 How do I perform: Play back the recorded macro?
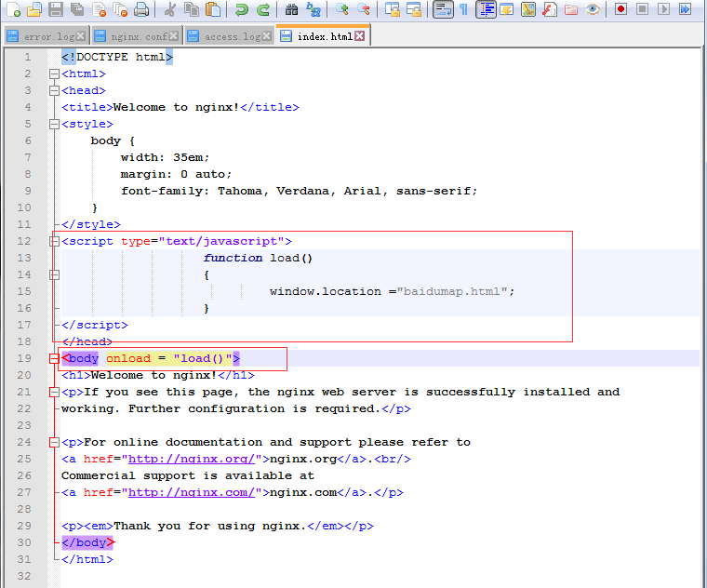pyautogui.click(x=663, y=9)
